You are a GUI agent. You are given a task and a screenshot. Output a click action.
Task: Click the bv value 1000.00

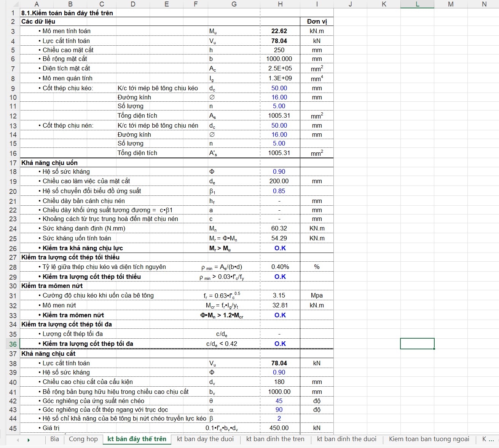279,392
